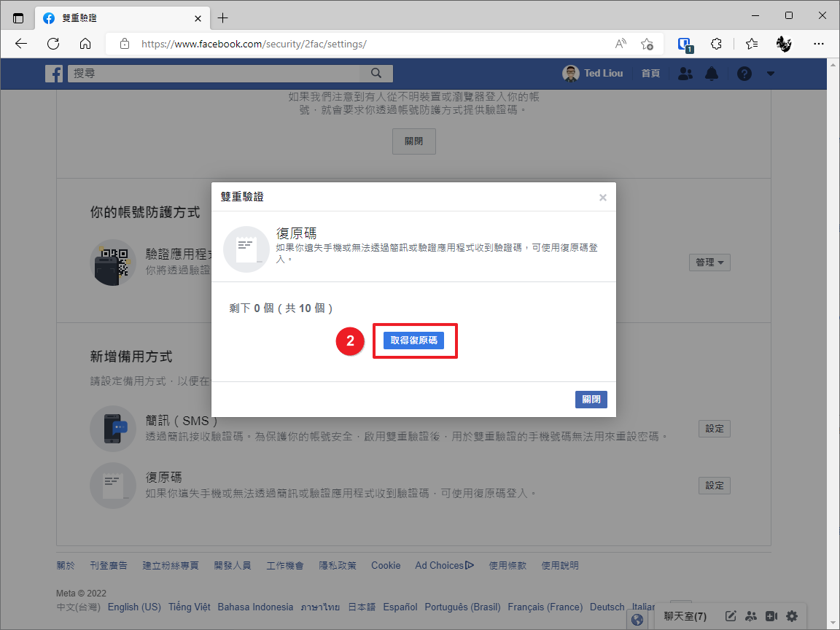This screenshot has width=840, height=630.
Task: Open the Cookie footer link
Action: tap(386, 565)
